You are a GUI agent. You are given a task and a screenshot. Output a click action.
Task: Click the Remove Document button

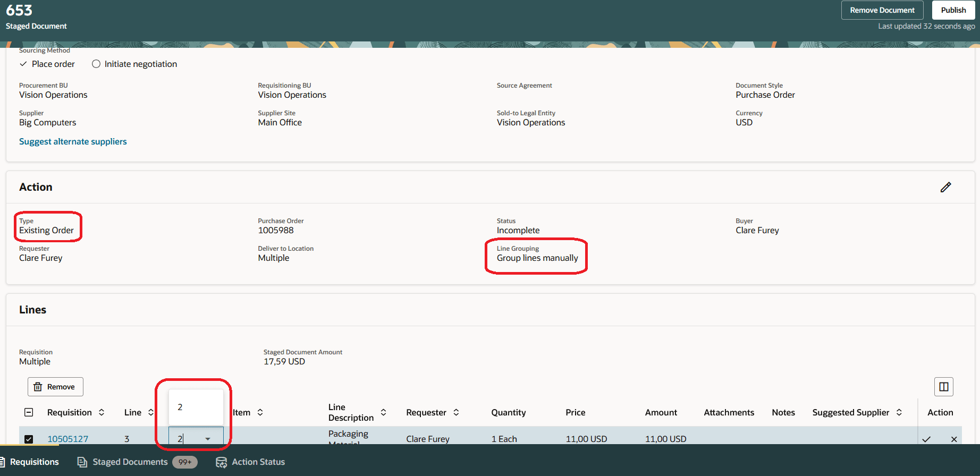[882, 10]
